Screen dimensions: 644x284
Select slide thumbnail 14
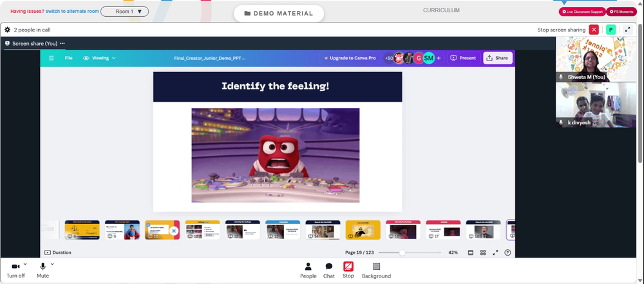coord(323,230)
